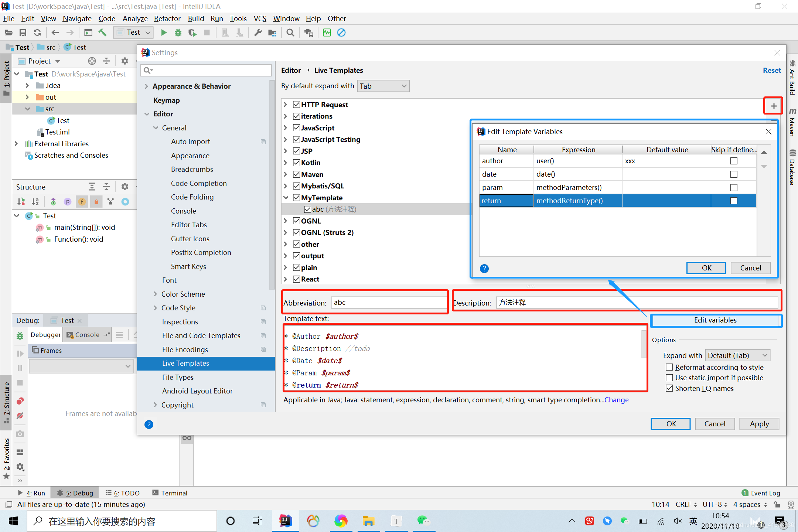Click the view breakpoints red circles icon

pyautogui.click(x=20, y=401)
